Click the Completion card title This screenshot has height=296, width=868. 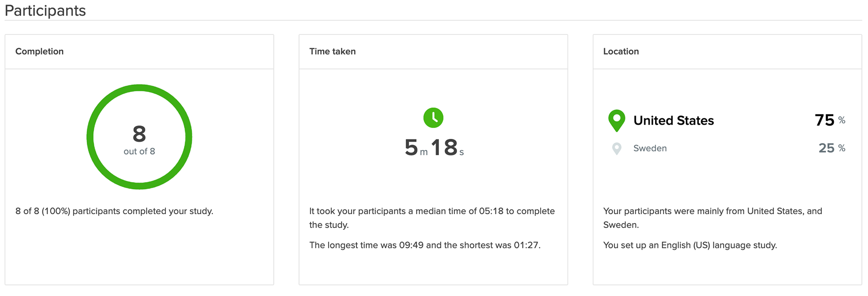coord(39,52)
